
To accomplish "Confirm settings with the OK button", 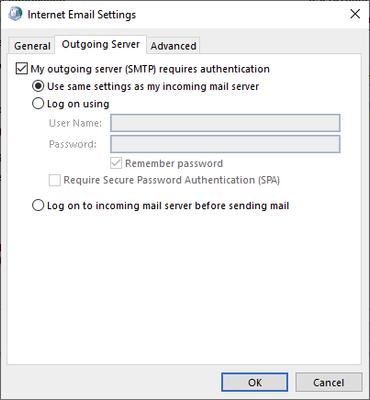I will 255,382.
